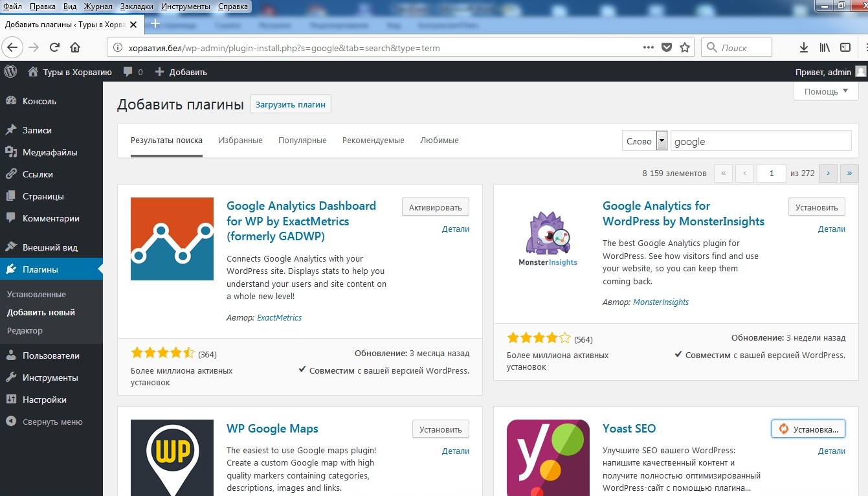Collapse the admin menu with Свернуть меню
The width and height of the screenshot is (868, 496).
point(45,422)
